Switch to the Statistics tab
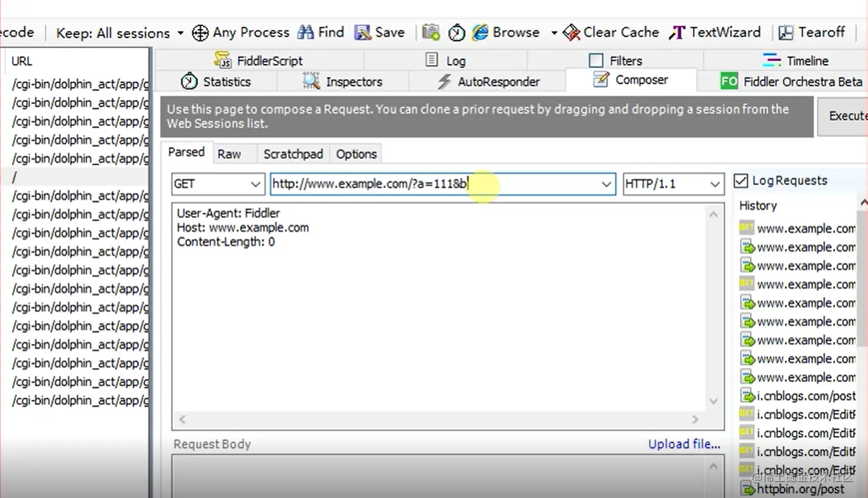Screen dimensions: 868x498 coord(216,82)
